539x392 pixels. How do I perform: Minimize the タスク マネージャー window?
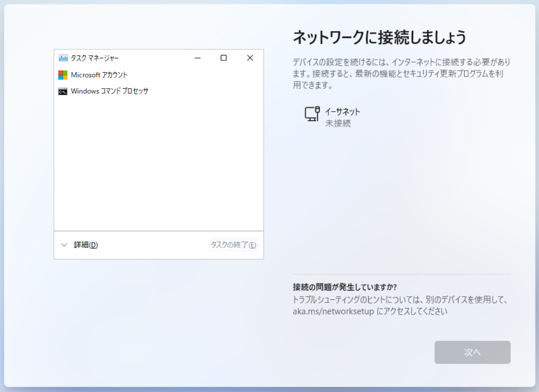(198, 58)
